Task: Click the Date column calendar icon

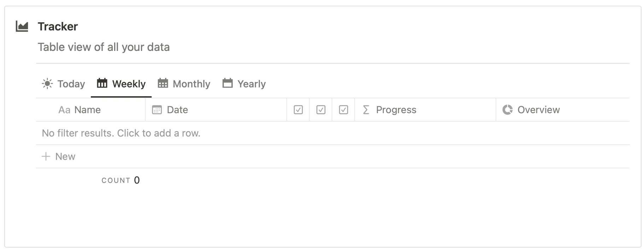Action: [157, 110]
